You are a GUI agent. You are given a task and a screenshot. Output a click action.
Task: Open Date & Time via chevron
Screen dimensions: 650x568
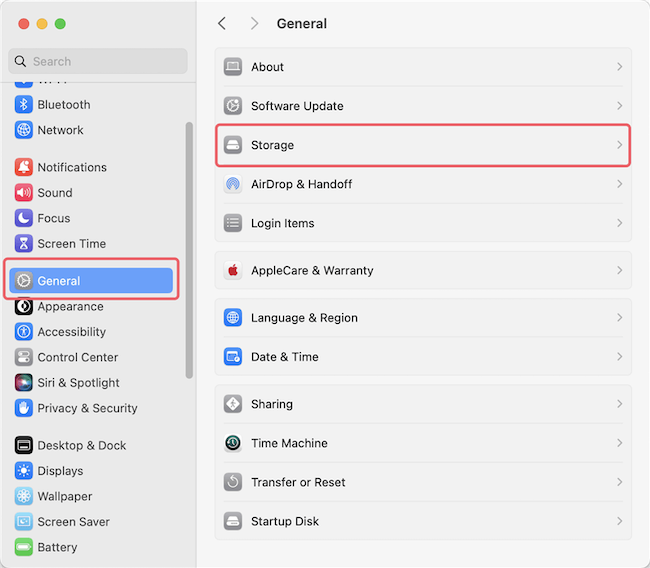tap(619, 357)
